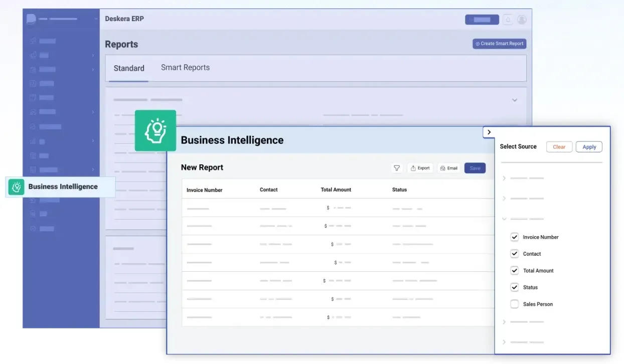Screen dimensions: 624x364
Task: Click the Invoice Number column header
Action: 204,190
